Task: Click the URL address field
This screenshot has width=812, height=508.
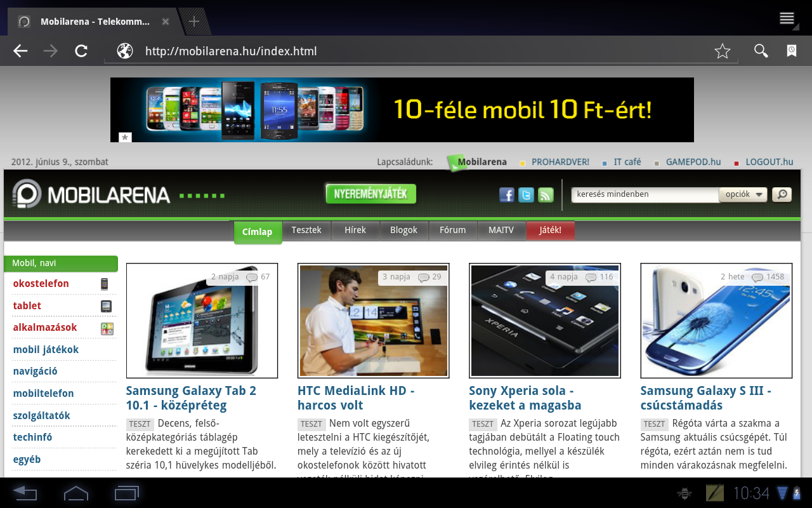Action: point(421,51)
